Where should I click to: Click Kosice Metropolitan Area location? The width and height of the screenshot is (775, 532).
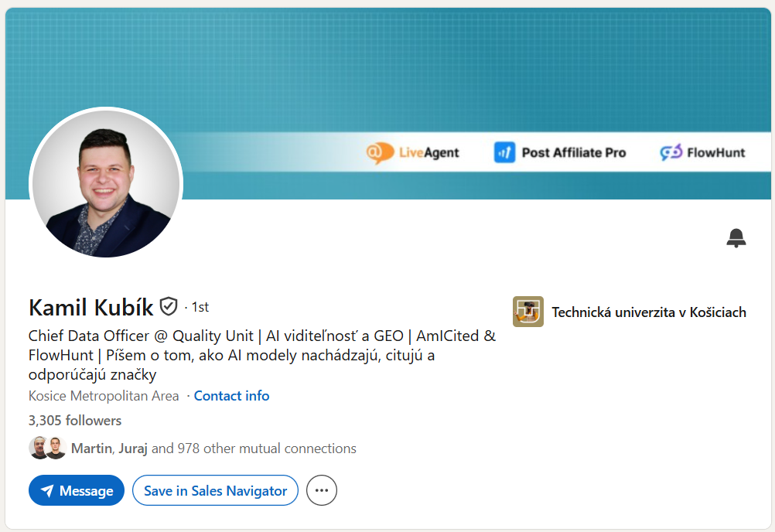point(104,396)
